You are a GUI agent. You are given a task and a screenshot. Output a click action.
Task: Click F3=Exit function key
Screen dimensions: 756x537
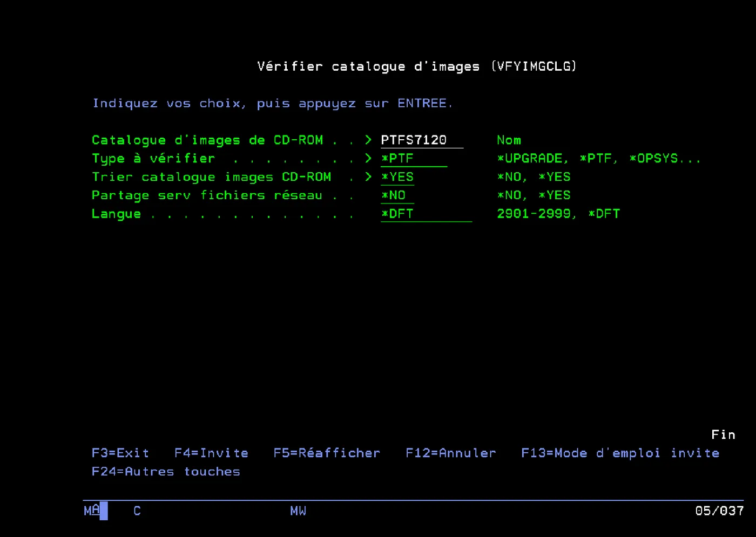[x=120, y=453]
